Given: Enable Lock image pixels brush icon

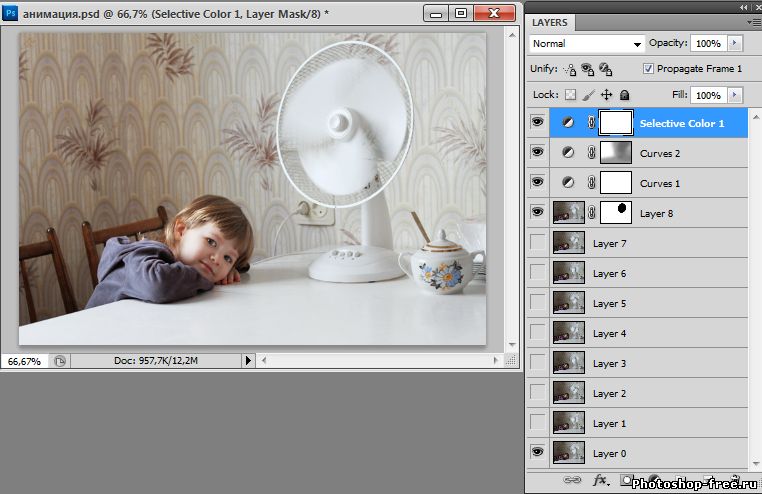Looking at the screenshot, I should tap(588, 95).
